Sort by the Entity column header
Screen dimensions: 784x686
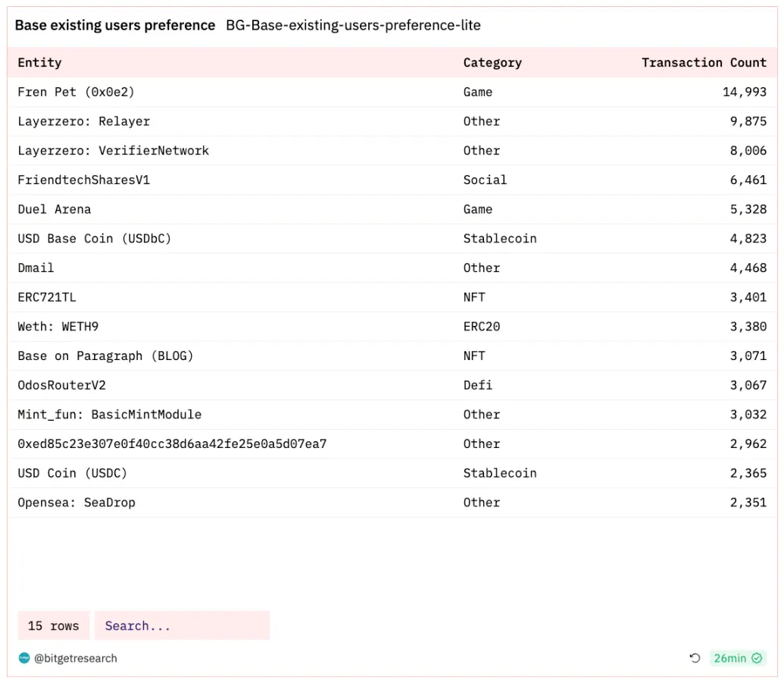(39, 62)
